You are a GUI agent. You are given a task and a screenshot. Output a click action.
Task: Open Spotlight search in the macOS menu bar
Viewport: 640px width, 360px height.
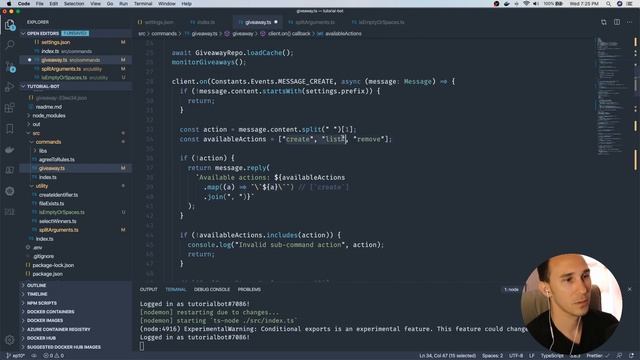(x=608, y=4)
